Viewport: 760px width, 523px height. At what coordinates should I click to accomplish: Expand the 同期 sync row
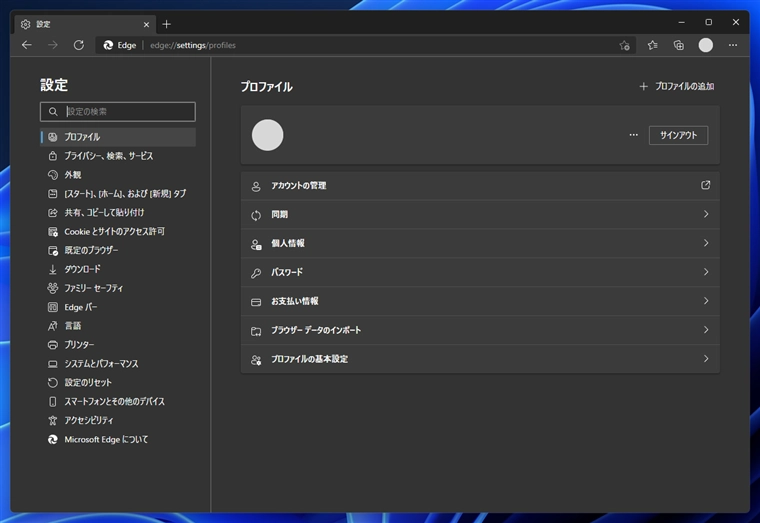point(480,215)
